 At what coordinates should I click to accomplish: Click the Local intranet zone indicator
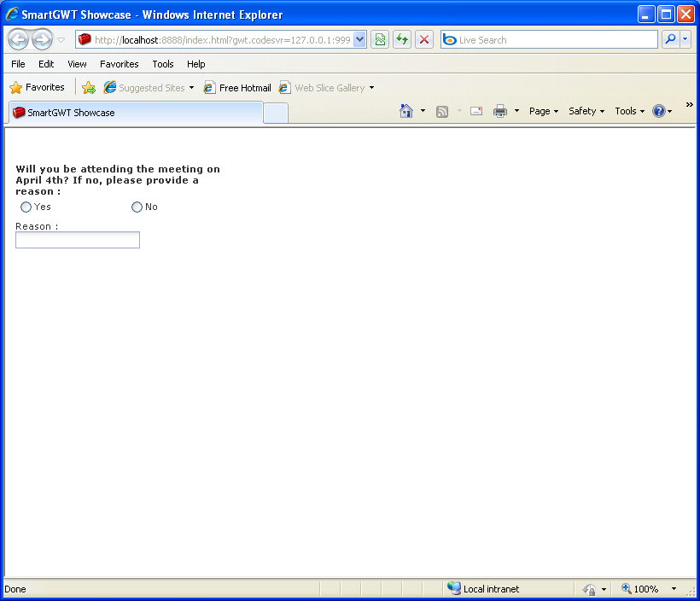(483, 589)
